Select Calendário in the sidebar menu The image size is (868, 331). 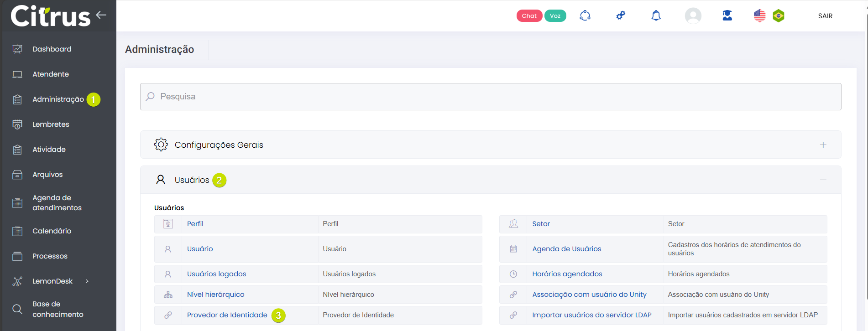(x=52, y=231)
